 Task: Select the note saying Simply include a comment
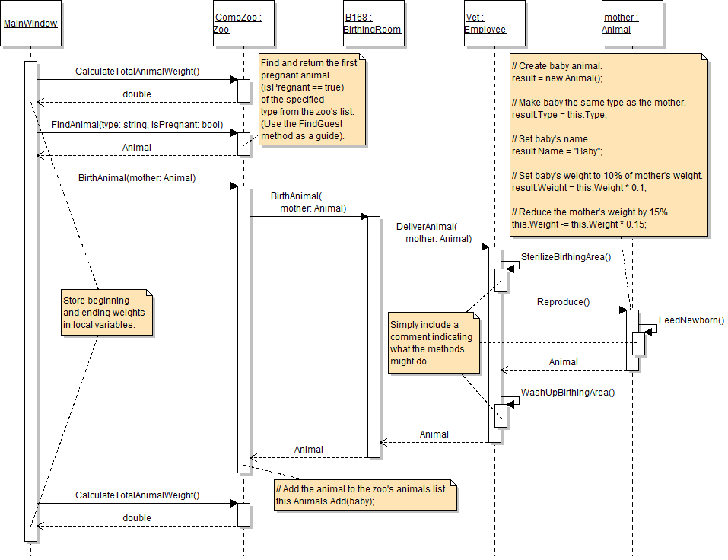pyautogui.click(x=434, y=342)
